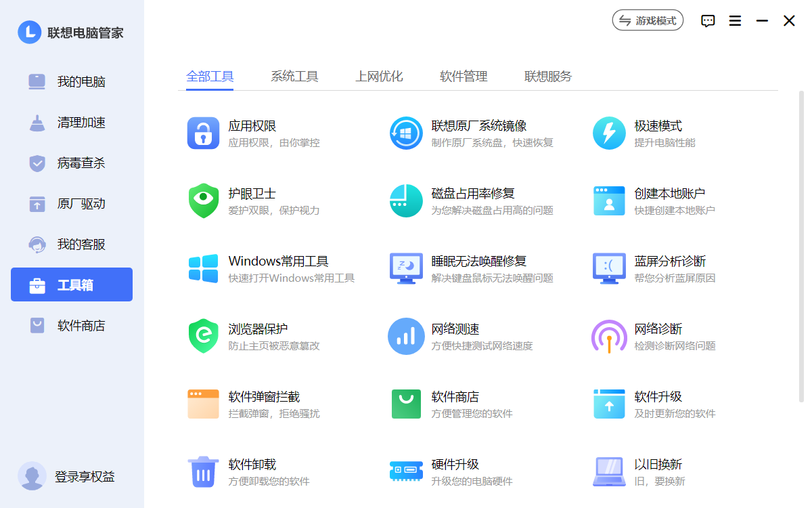Switch to the 系统工具 tab
This screenshot has height=508, width=812.
(294, 77)
